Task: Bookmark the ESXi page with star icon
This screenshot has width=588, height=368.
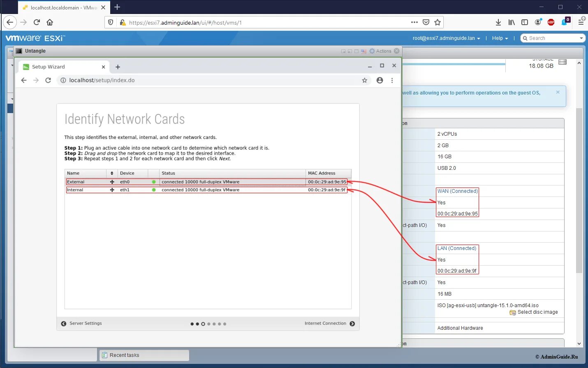Action: (438, 22)
